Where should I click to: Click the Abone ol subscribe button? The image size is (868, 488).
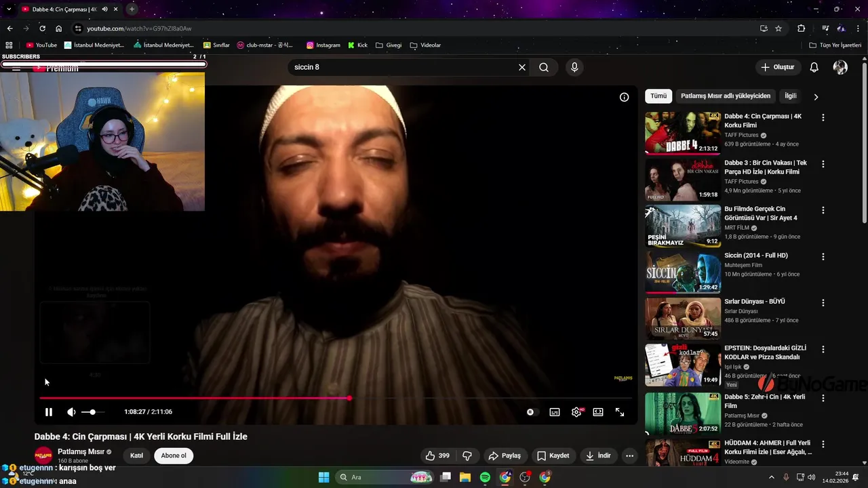tap(174, 455)
